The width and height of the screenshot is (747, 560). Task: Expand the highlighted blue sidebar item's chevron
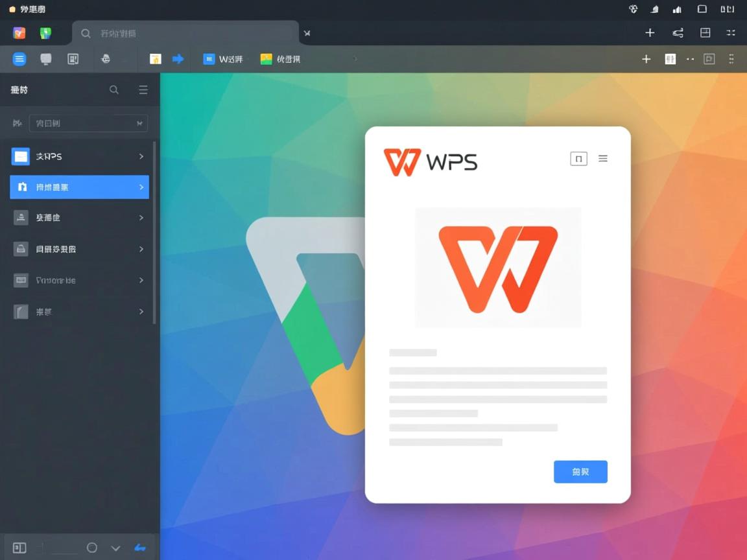point(141,187)
